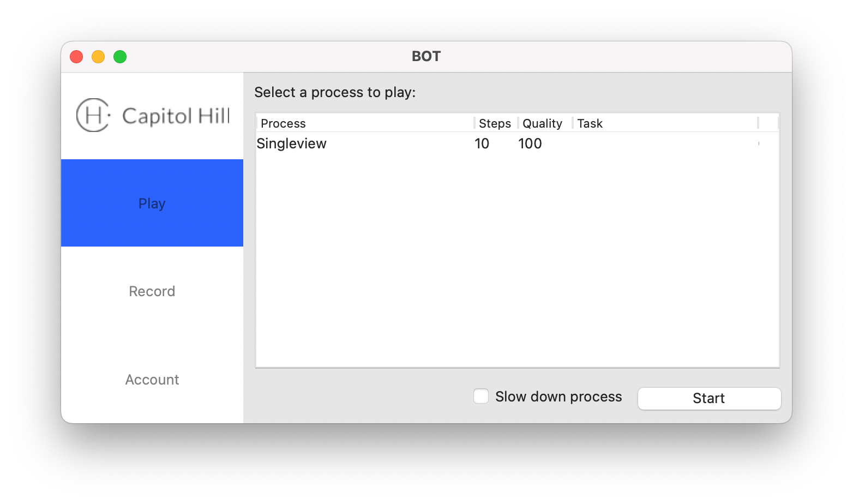Click the Slow down process label text
This screenshot has height=504, width=853.
[x=558, y=397]
